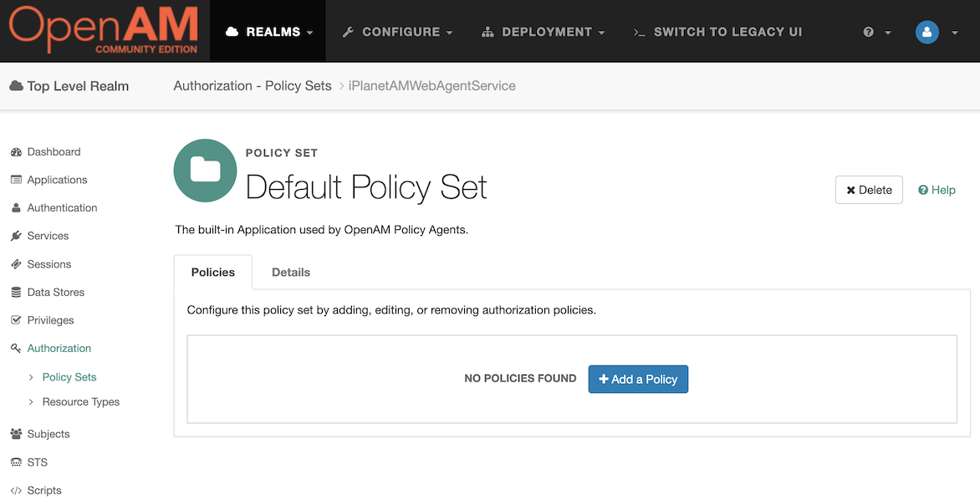Open Applications in the sidebar
Image resolution: width=980 pixels, height=500 pixels.
click(57, 180)
